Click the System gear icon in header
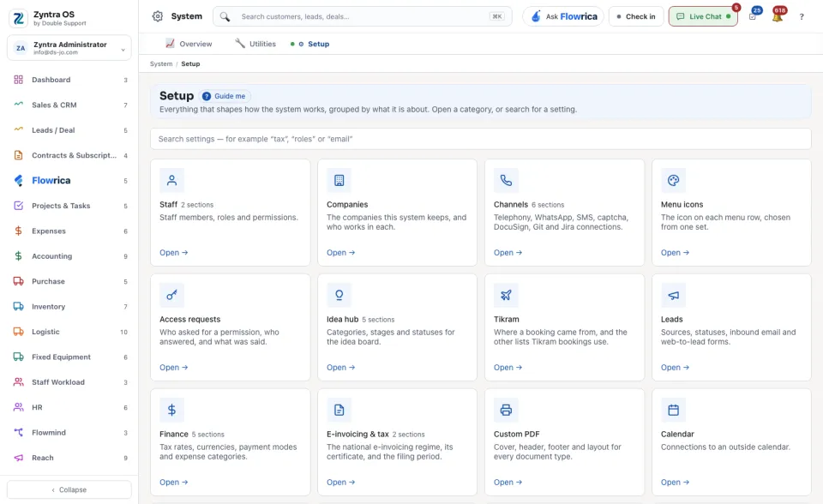The width and height of the screenshot is (823, 504). pyautogui.click(x=158, y=16)
